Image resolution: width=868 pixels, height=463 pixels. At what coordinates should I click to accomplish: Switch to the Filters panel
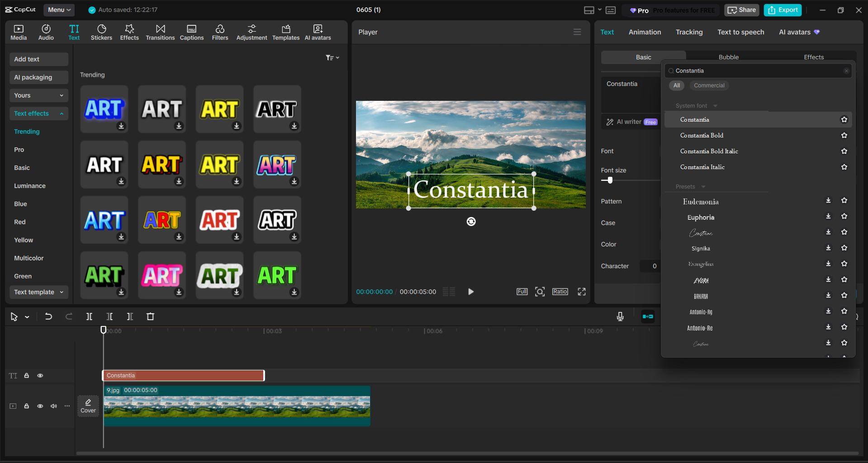pyautogui.click(x=220, y=32)
